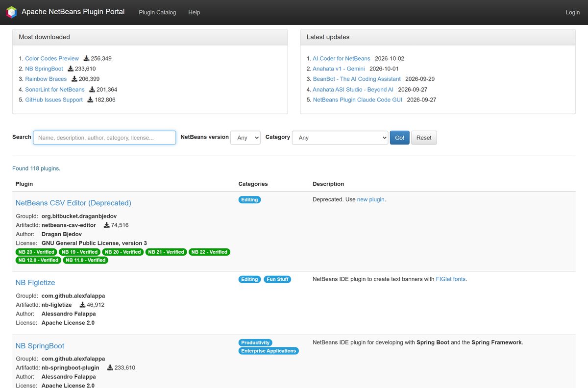The image size is (588, 388).
Task: Click the Most downloaded panel heading
Action: pyautogui.click(x=150, y=37)
